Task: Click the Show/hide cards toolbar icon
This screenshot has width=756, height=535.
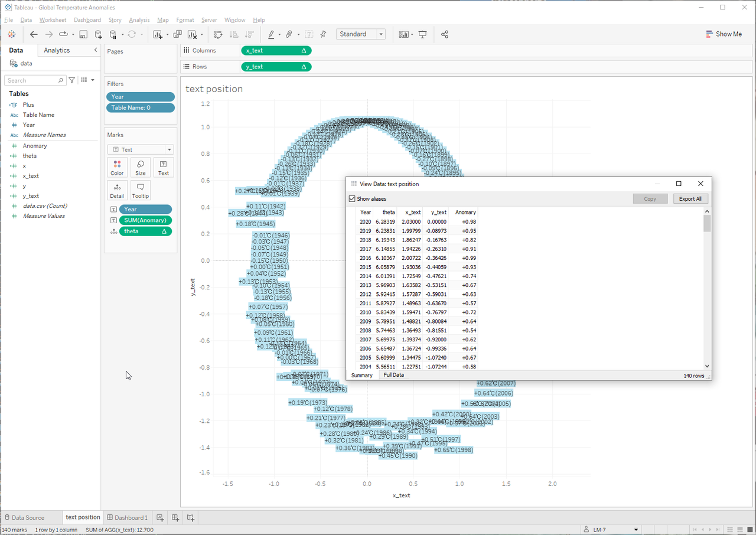Action: coord(403,34)
